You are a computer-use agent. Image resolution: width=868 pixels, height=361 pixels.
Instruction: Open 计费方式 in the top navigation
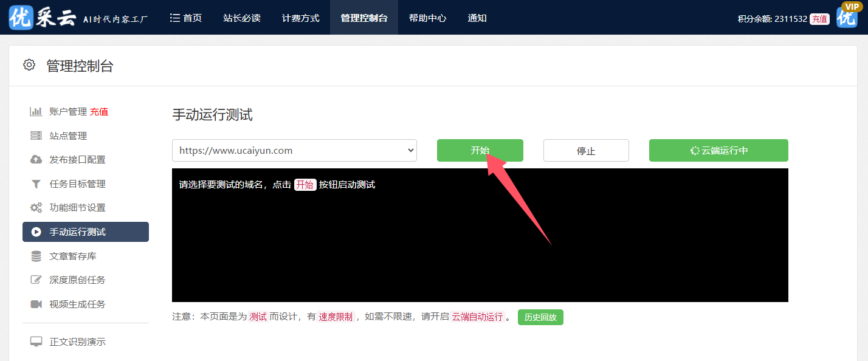coord(300,18)
